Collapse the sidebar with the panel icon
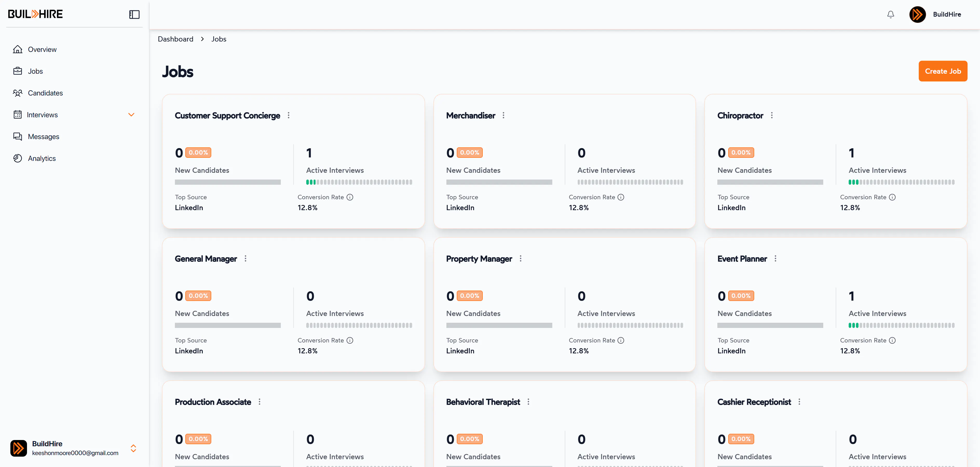 pyautogui.click(x=134, y=15)
